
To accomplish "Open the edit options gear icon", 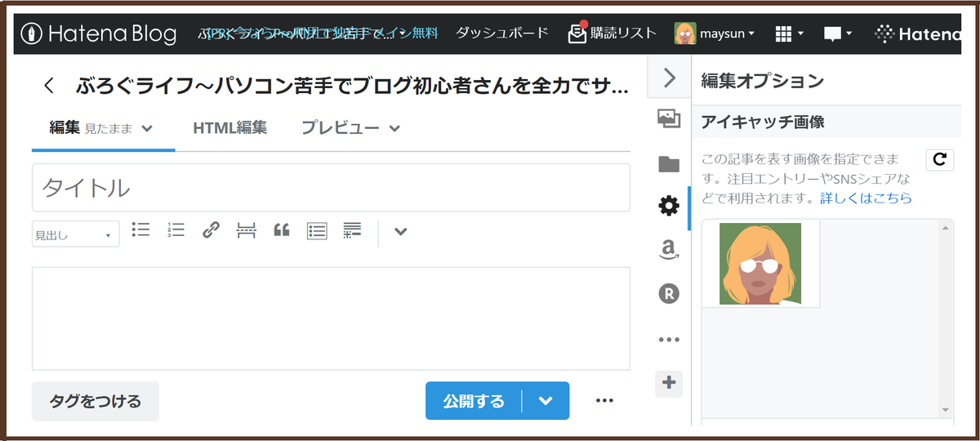I will (x=669, y=207).
